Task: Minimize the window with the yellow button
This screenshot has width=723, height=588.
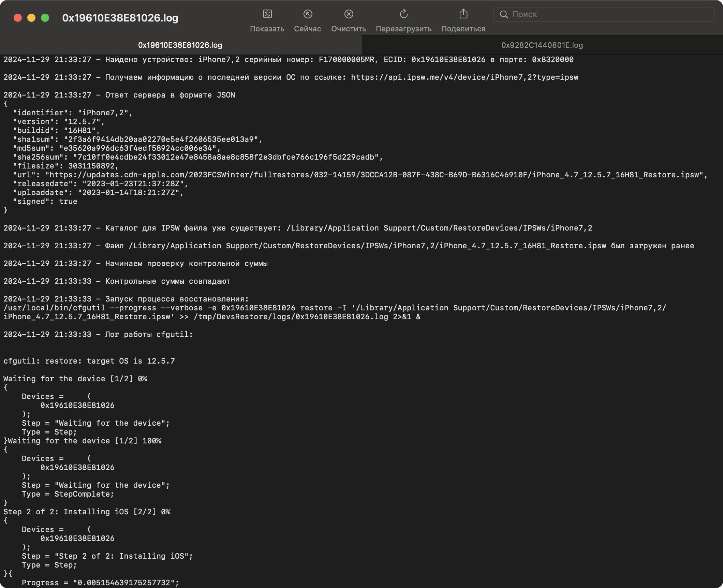Action: click(31, 18)
